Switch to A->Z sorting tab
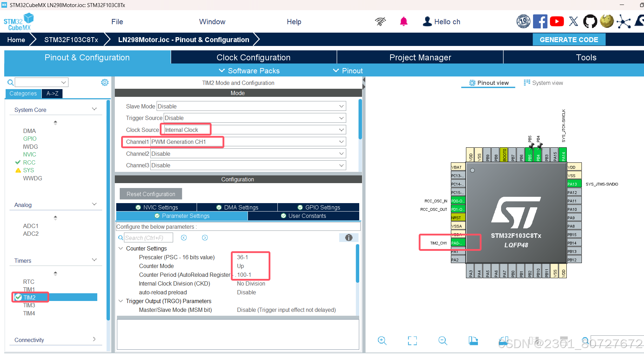Viewport: 644px width, 355px height. coord(52,93)
